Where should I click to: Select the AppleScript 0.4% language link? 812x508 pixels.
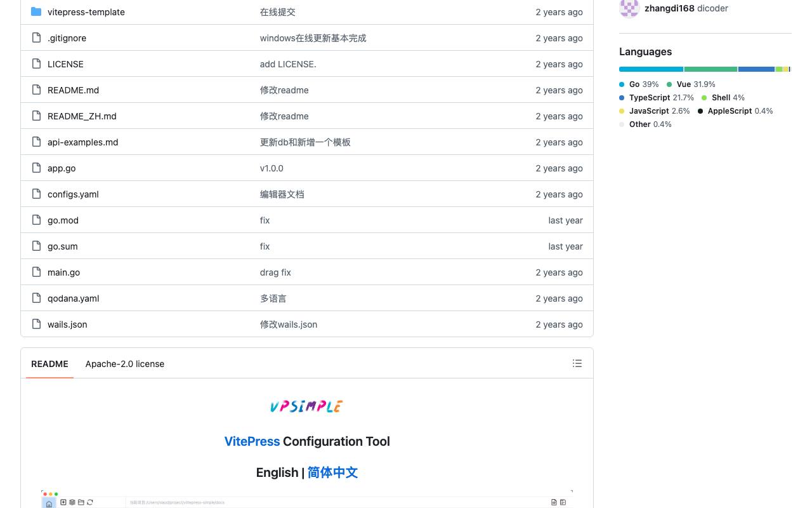(x=735, y=111)
